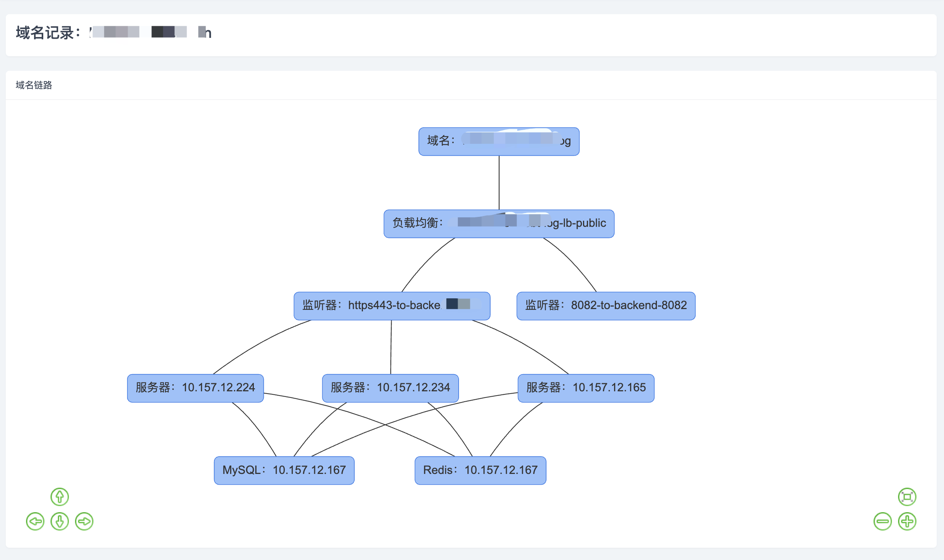
Task: Click the fit-to-screen icon
Action: [x=907, y=497]
